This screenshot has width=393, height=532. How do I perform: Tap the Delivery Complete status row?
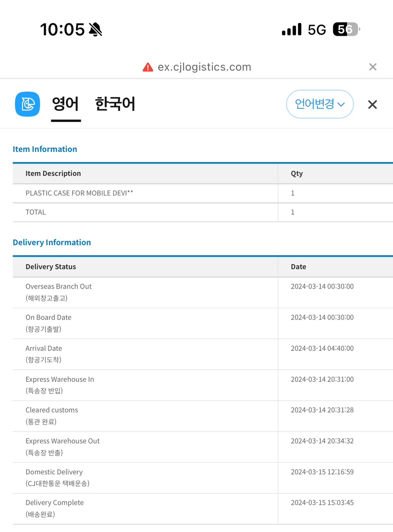[203, 509]
